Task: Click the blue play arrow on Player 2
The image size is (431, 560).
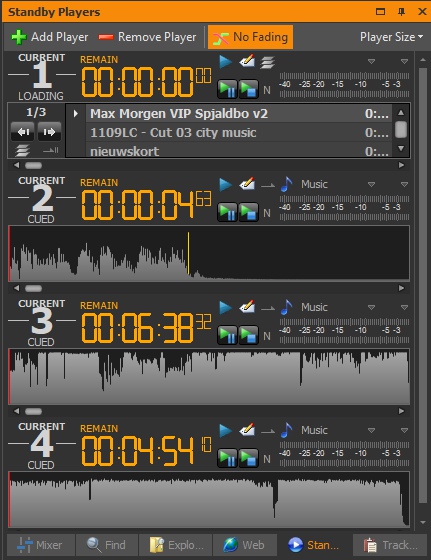Action: pos(225,185)
